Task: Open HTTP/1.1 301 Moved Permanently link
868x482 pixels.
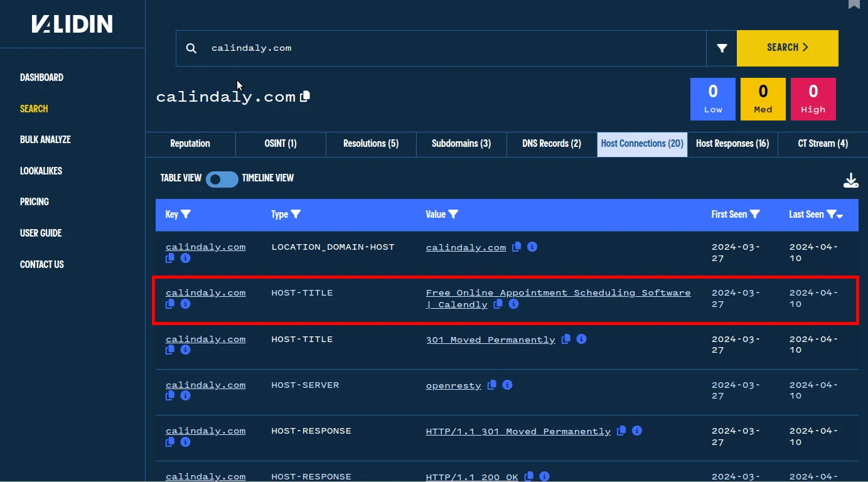Action: click(518, 431)
